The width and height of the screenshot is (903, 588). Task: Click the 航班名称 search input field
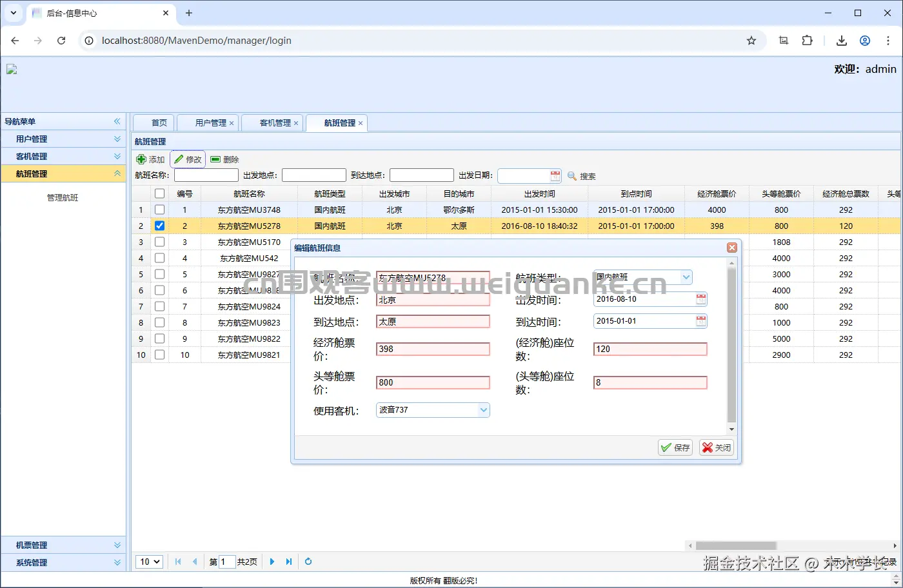pos(206,175)
